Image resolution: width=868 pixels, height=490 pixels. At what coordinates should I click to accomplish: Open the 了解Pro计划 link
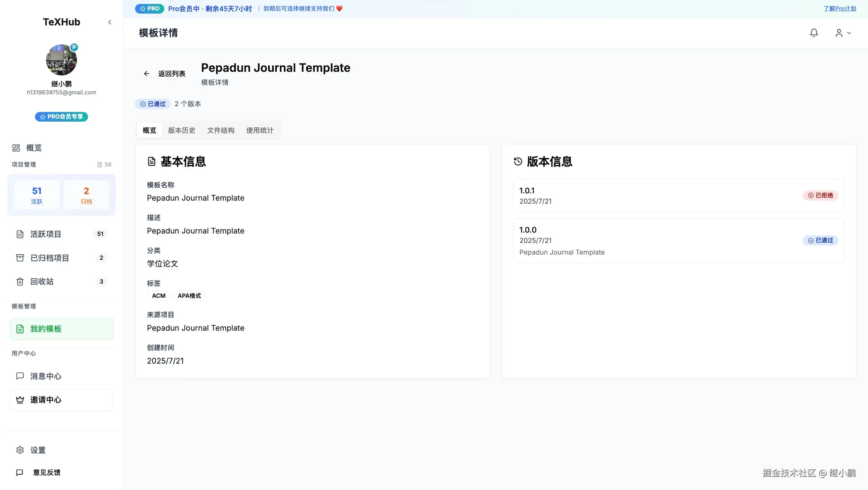pos(840,8)
